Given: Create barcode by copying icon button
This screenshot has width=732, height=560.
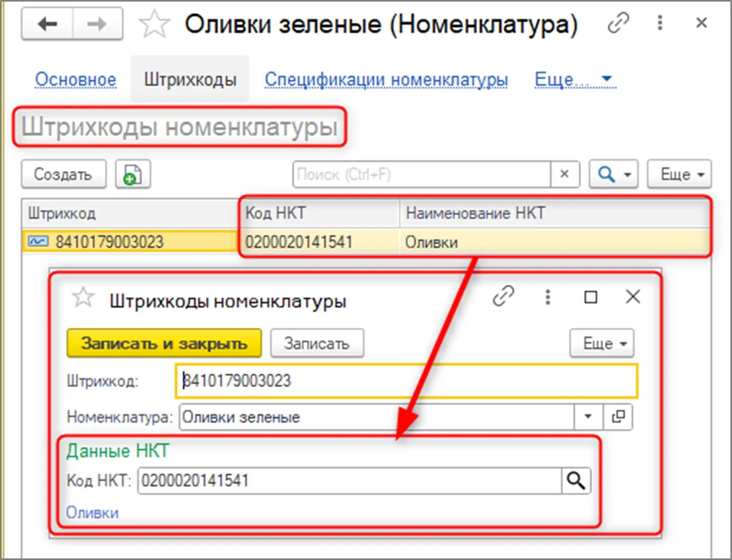Looking at the screenshot, I should [133, 174].
